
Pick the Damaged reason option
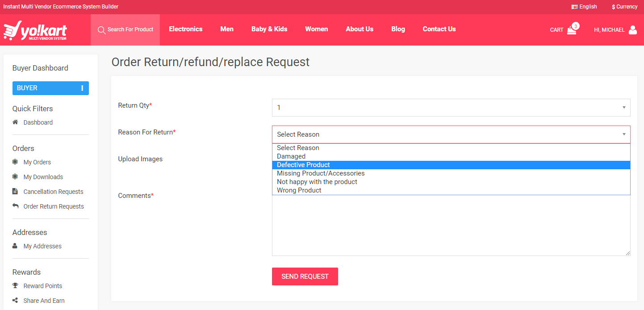[x=291, y=156]
